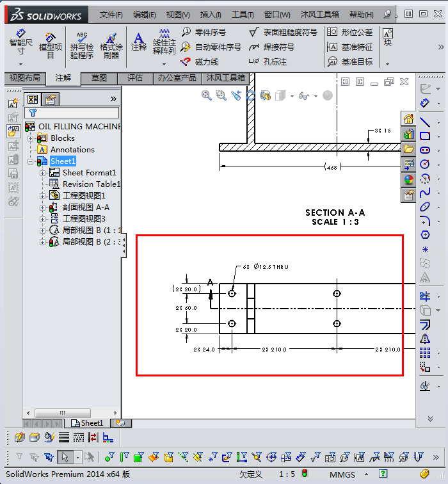Viewport: 448px width, 484px height.
Task: Open the appearances color sphere pane tab
Action: pyautogui.click(x=408, y=180)
